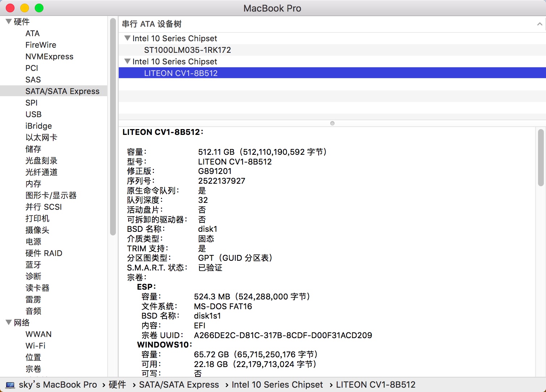Image resolution: width=546 pixels, height=392 pixels.
Task: Open SAS hardware category
Action: tap(33, 80)
